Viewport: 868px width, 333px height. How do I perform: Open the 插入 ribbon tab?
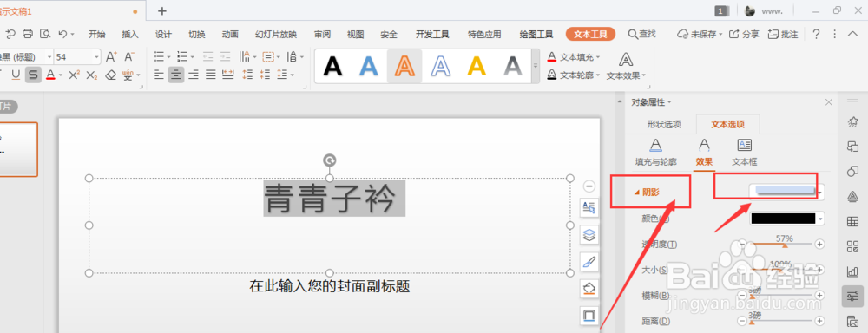(x=130, y=35)
